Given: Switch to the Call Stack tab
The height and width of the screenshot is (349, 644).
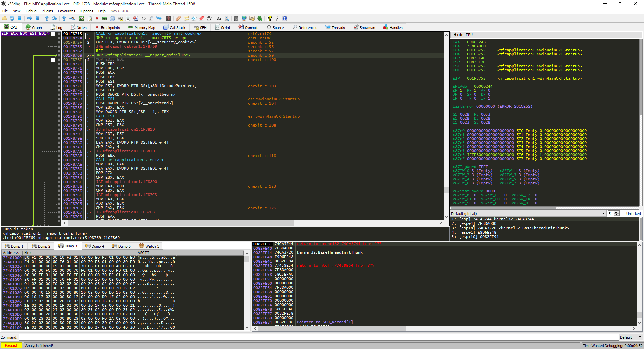Looking at the screenshot, I should (x=174, y=27).
